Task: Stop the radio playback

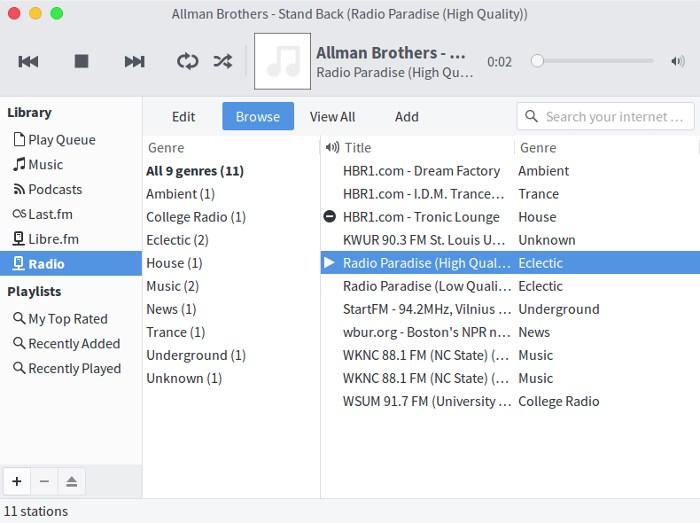Action: (x=82, y=62)
